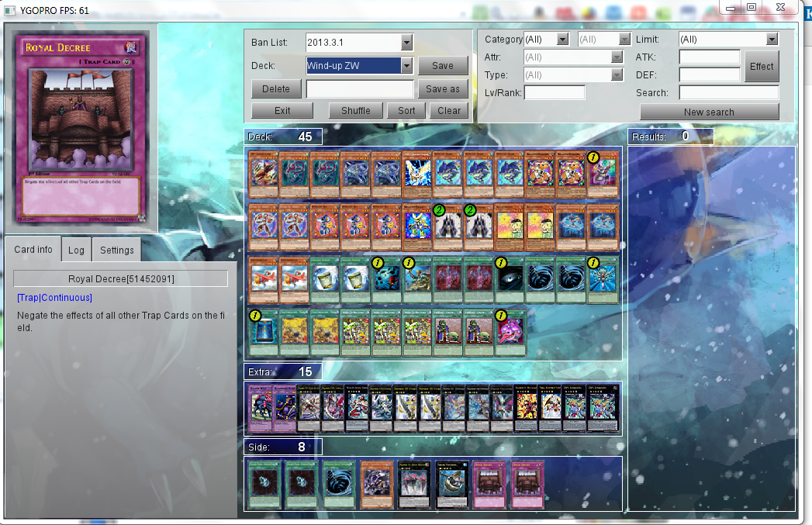Select the red-and-yellow Xyz card in Extra
Image resolution: width=812 pixels, height=525 pixels.
tap(526, 409)
